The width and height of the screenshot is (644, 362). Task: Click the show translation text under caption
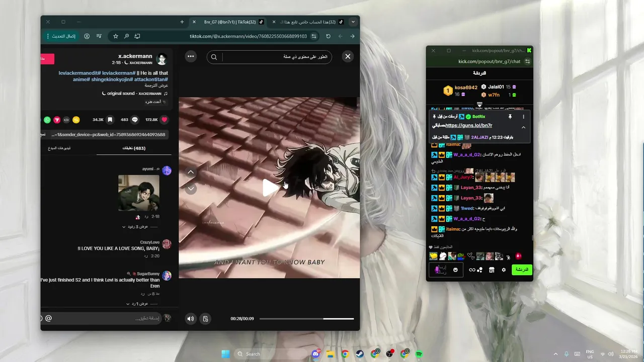pyautogui.click(x=157, y=86)
